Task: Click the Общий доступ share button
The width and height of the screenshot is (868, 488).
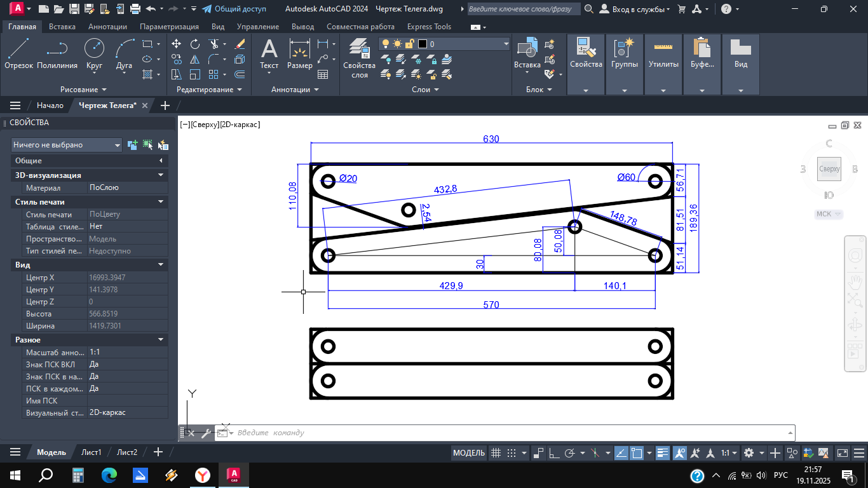Action: click(x=234, y=9)
